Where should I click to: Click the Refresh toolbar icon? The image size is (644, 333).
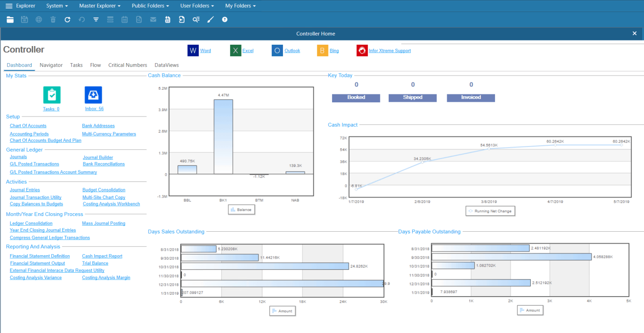click(x=67, y=19)
